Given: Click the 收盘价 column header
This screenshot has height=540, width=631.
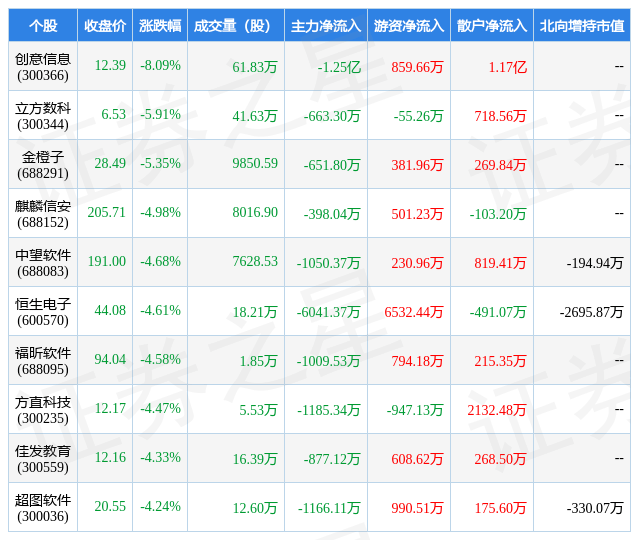Looking at the screenshot, I should click(x=105, y=26).
